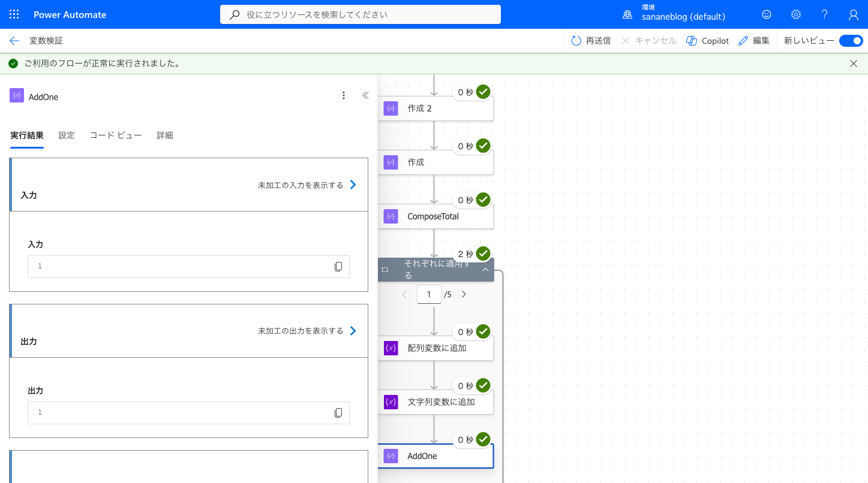Go back with the left arrow
868x483 pixels.
[x=14, y=41]
